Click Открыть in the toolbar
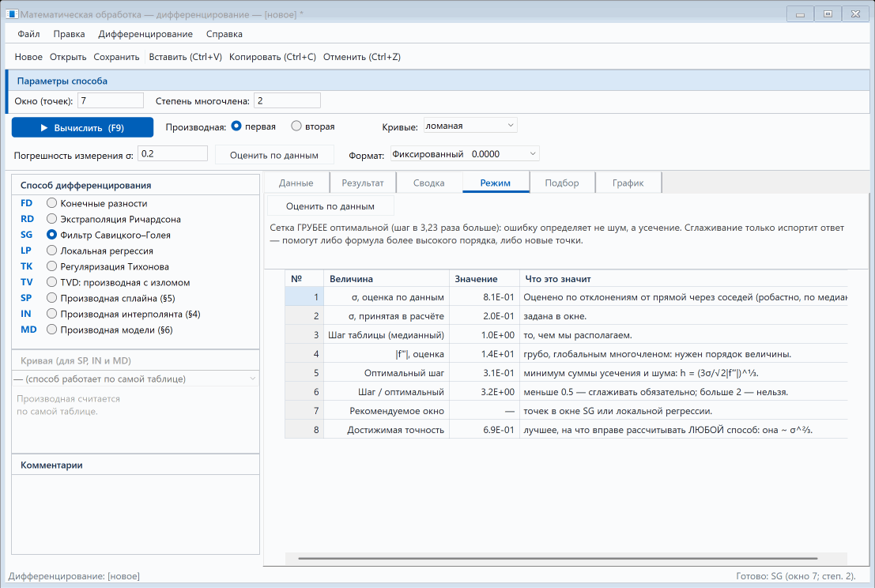The width and height of the screenshot is (875, 588). click(x=68, y=57)
